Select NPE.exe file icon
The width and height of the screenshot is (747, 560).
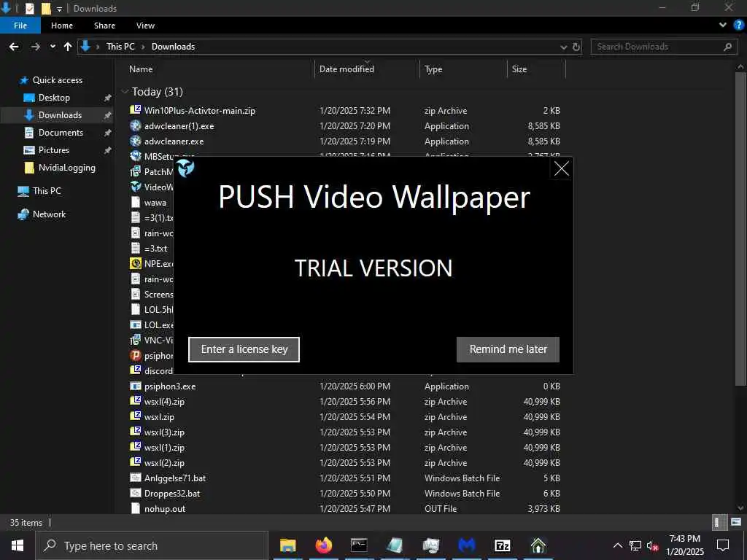click(x=135, y=263)
